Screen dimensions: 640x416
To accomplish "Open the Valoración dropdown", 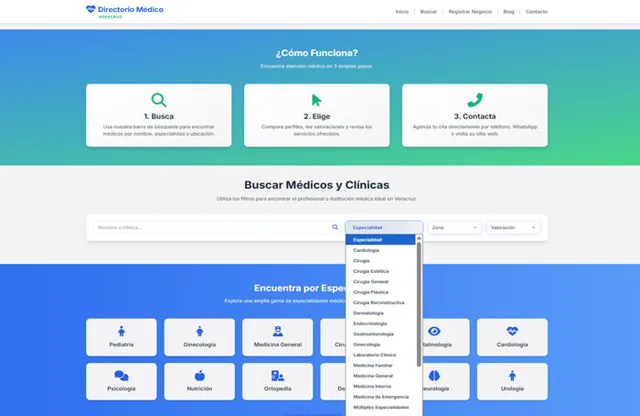I will click(x=513, y=227).
